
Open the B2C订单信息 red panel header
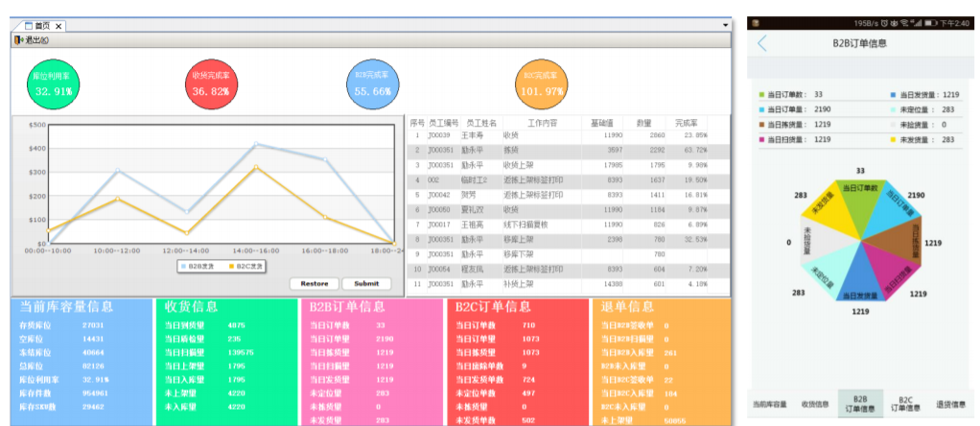[x=493, y=306]
